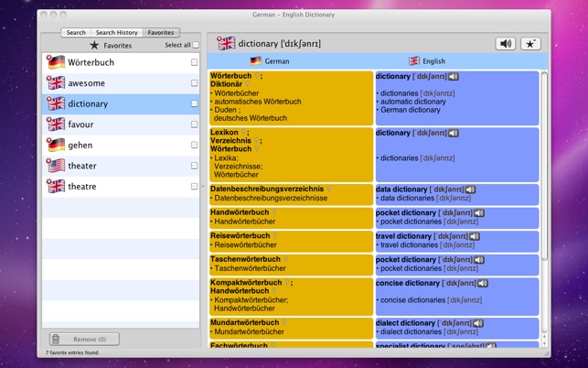Tick the checkbox for gehen

coord(194,145)
